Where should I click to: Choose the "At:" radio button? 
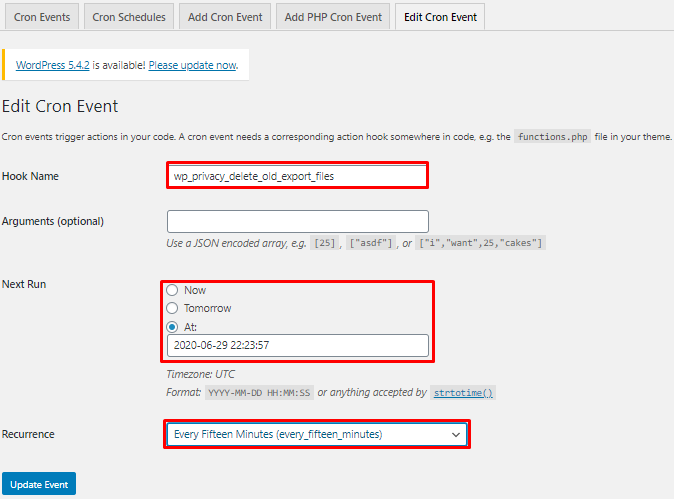(173, 326)
